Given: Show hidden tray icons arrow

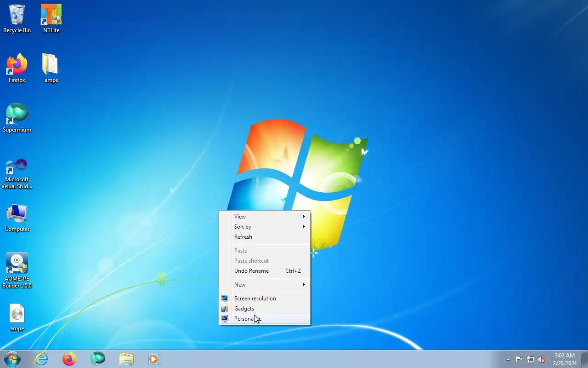Looking at the screenshot, I should tap(508, 359).
